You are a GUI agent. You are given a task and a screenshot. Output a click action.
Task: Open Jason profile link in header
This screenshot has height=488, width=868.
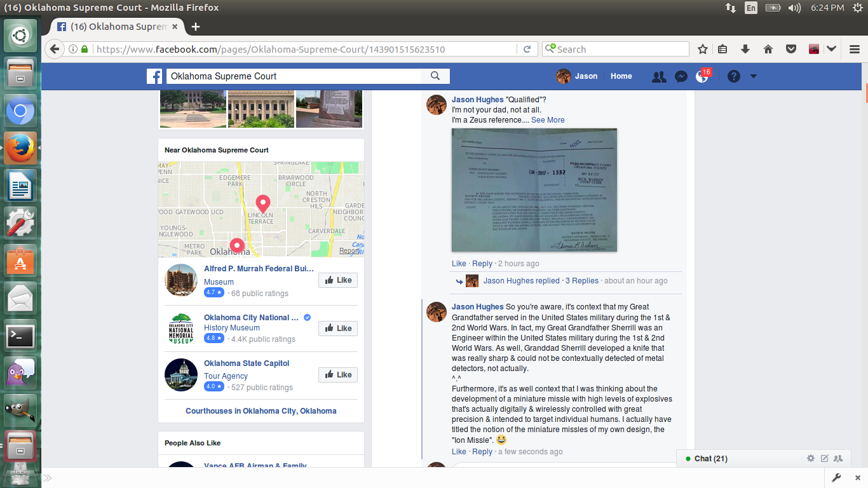pos(577,76)
